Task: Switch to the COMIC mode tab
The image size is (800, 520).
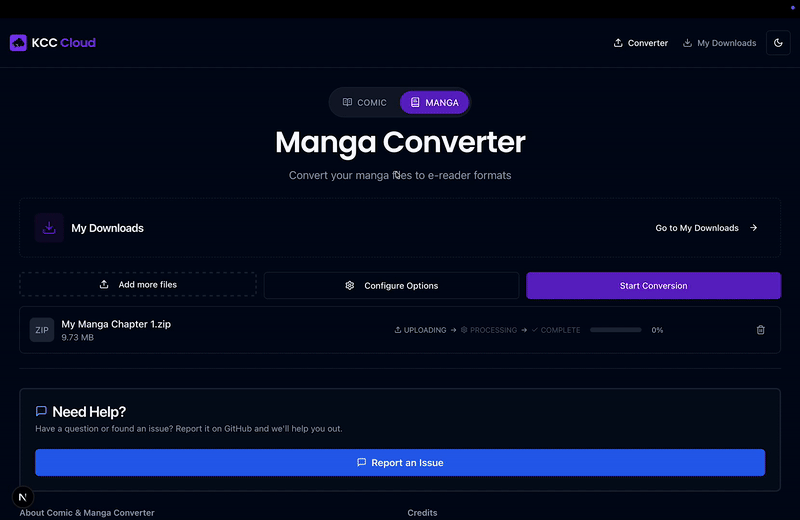Action: [x=364, y=103]
